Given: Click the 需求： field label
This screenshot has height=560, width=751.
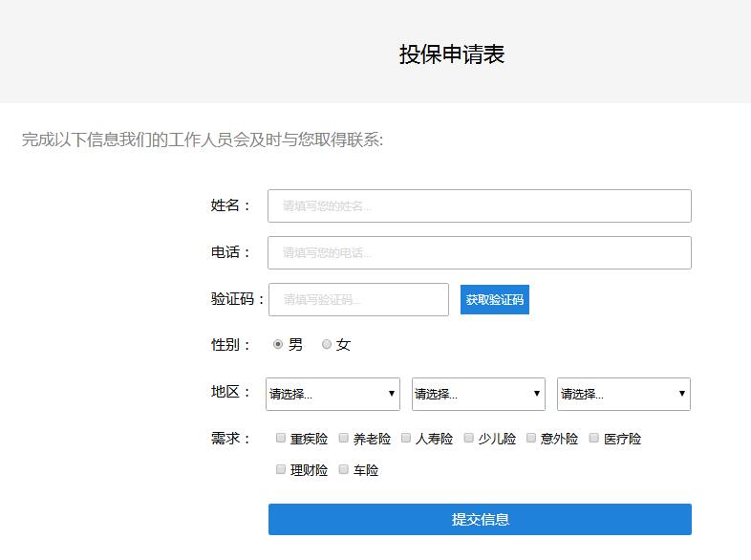Looking at the screenshot, I should pos(230,438).
